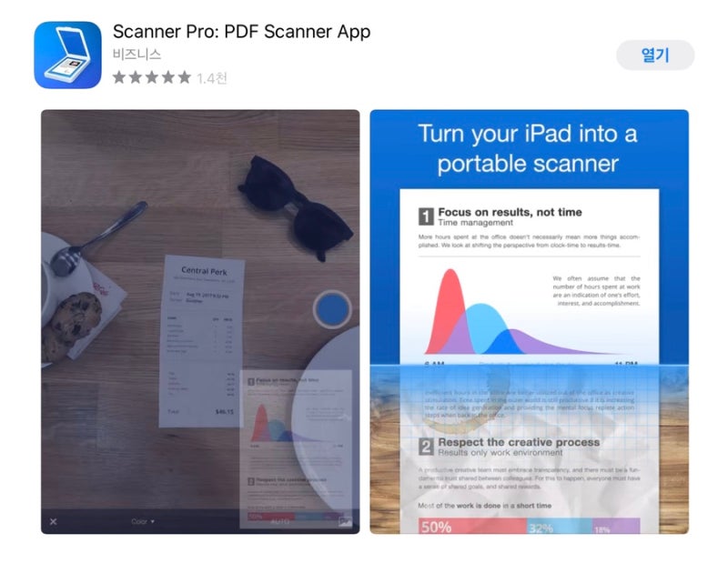Tap the number 2 section badge
The image size is (728, 563).
point(426,447)
